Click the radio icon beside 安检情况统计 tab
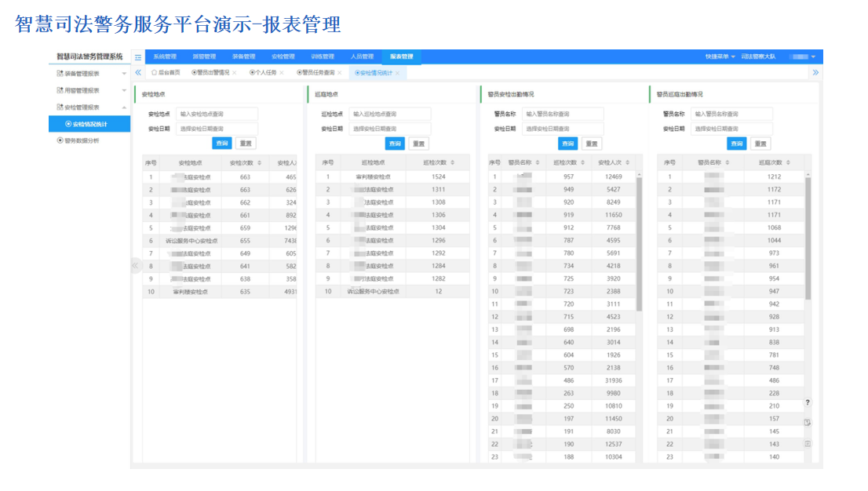The height and width of the screenshot is (491, 868). [359, 72]
